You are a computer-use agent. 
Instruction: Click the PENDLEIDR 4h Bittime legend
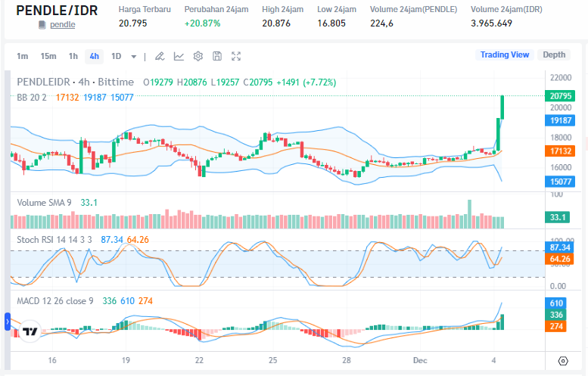point(76,82)
